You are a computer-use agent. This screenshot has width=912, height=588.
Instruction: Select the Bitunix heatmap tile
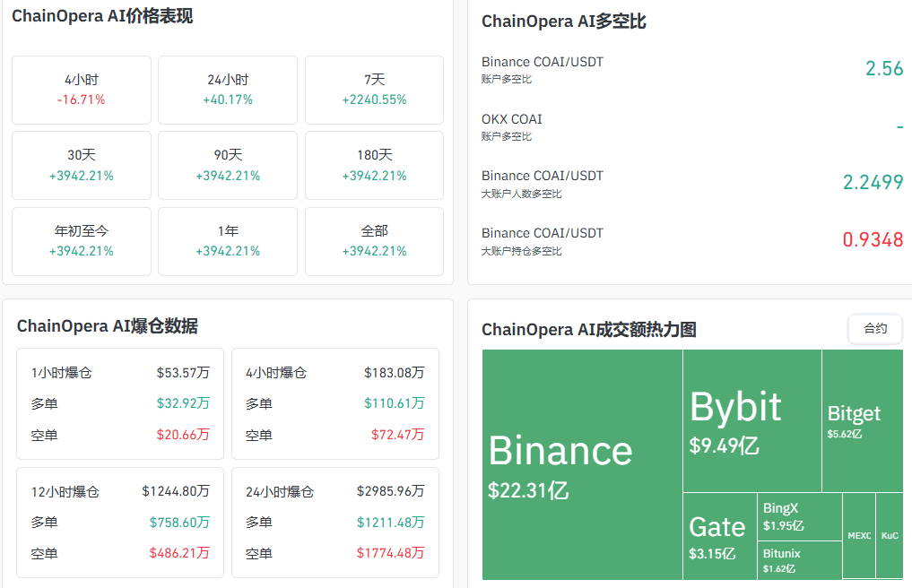pos(800,560)
